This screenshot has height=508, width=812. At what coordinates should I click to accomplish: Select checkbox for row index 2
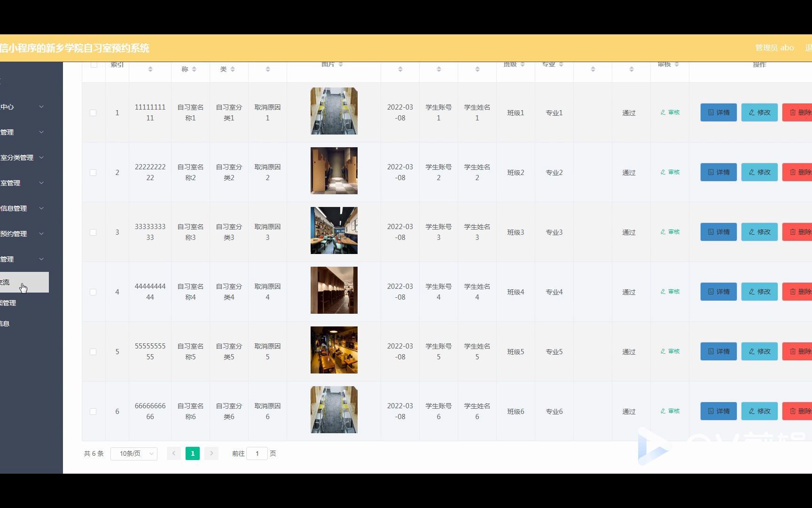pyautogui.click(x=93, y=173)
